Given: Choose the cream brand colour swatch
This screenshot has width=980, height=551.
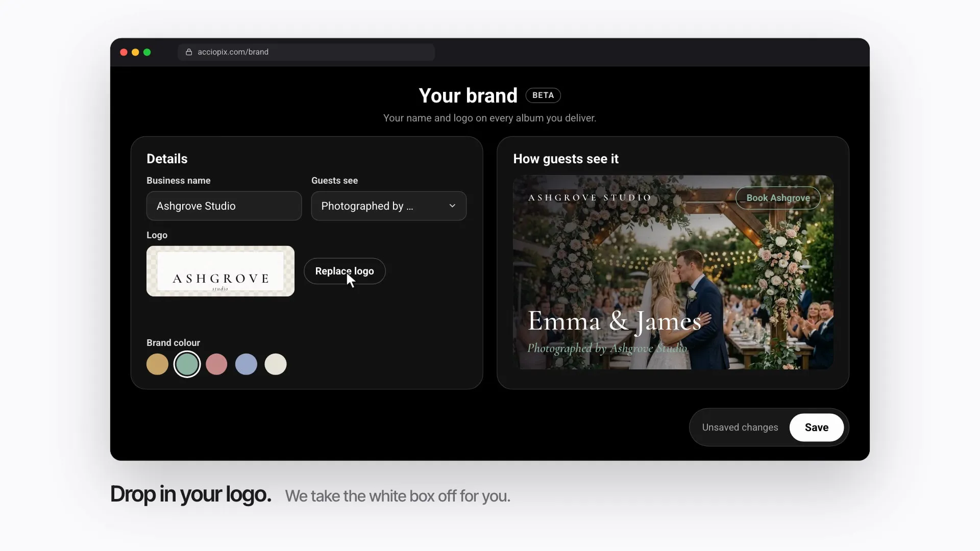Looking at the screenshot, I should coord(276,364).
